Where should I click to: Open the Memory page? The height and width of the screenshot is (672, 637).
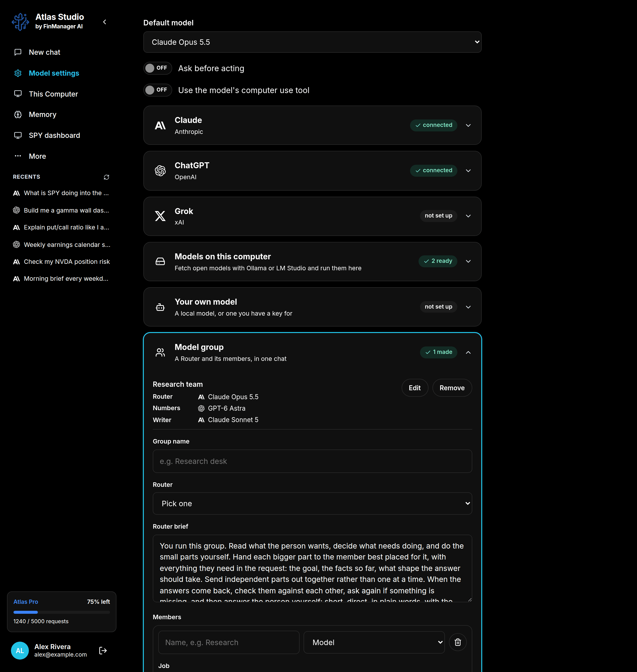pos(61,114)
